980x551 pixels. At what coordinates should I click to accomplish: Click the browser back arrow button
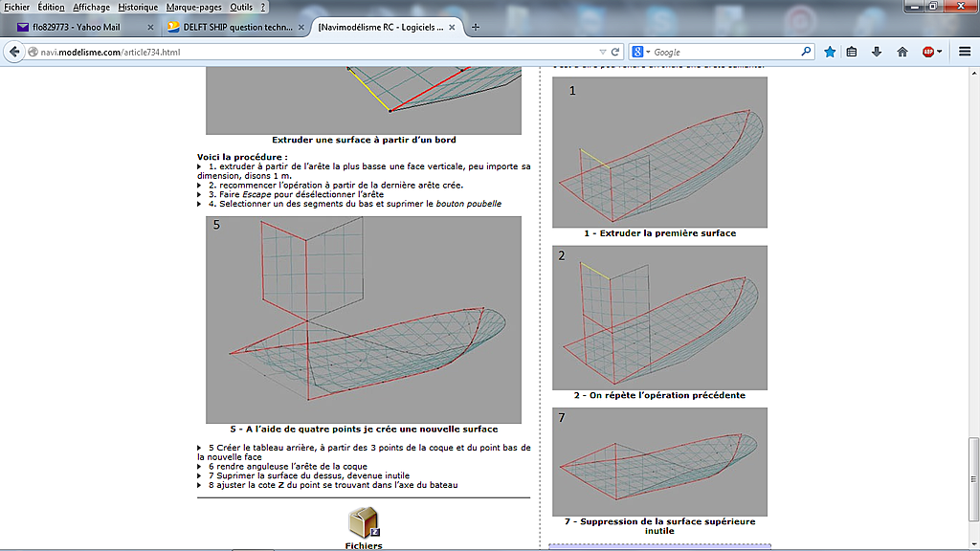point(14,52)
